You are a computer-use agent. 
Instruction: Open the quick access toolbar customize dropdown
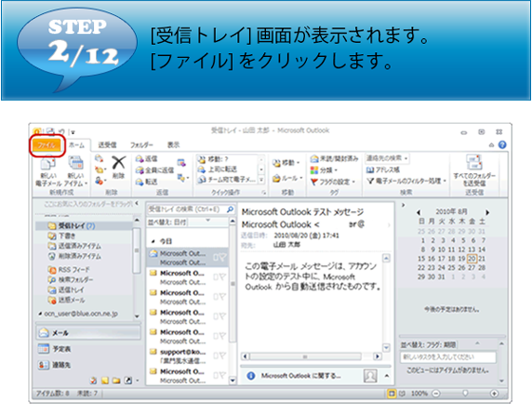coord(73,132)
